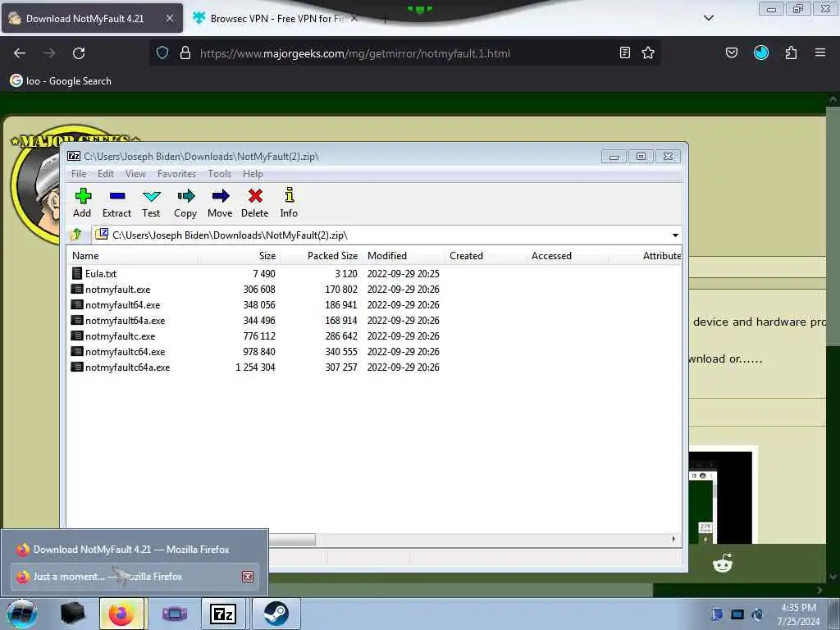Click the majorgeeks URL in address bar
The width and height of the screenshot is (840, 630).
pos(354,53)
